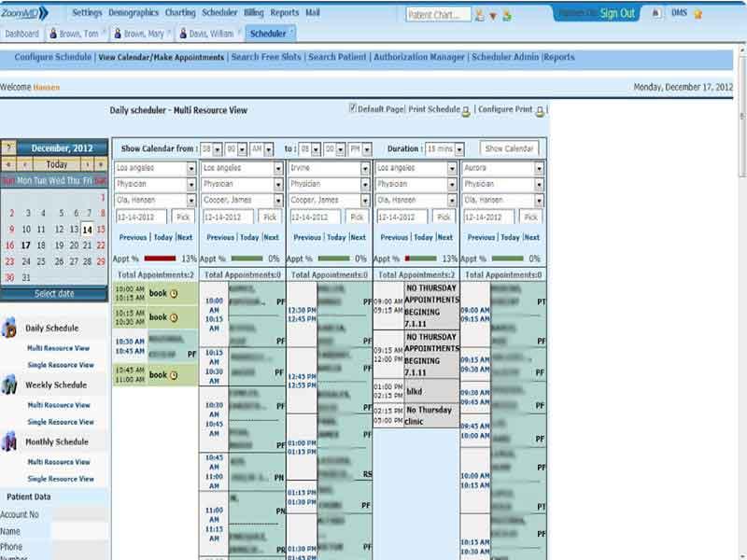
Task: Click the Configure Print printer icon
Action: pyautogui.click(x=540, y=111)
